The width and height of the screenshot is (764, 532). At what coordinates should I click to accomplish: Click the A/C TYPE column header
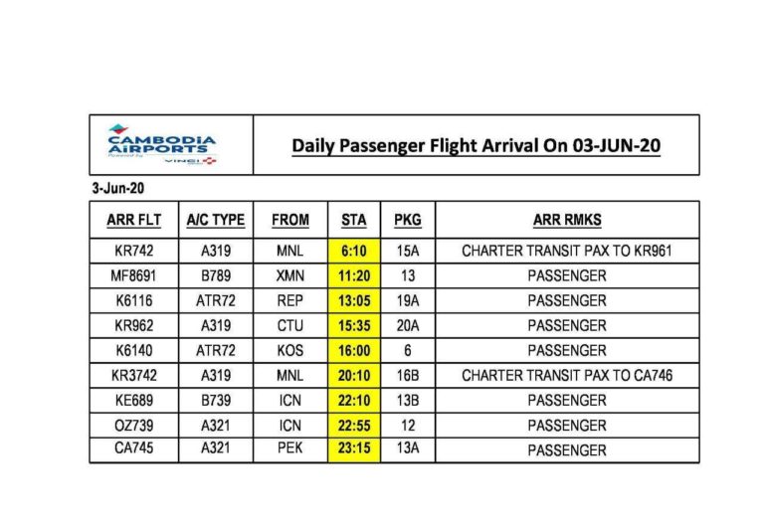[216, 220]
